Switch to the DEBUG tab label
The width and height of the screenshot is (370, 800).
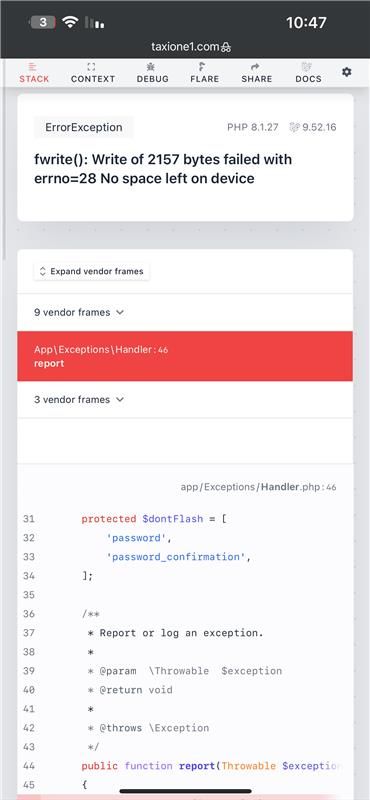tap(153, 79)
